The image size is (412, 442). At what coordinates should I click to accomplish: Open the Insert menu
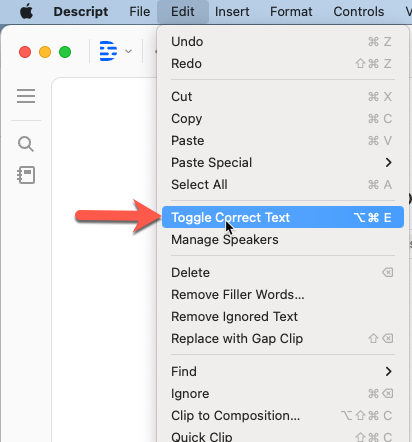click(232, 12)
